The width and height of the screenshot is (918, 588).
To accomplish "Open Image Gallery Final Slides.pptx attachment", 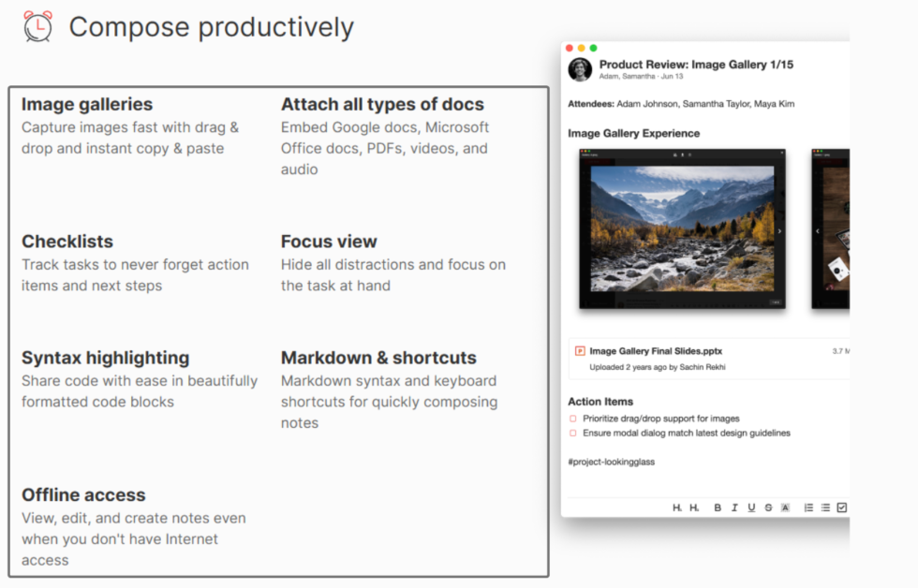I will coord(656,351).
